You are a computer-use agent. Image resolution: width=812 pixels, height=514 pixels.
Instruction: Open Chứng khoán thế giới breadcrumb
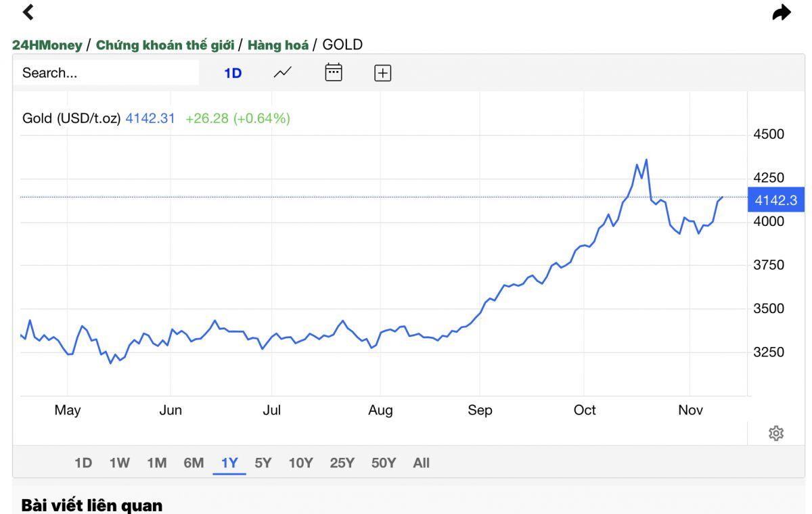click(165, 45)
